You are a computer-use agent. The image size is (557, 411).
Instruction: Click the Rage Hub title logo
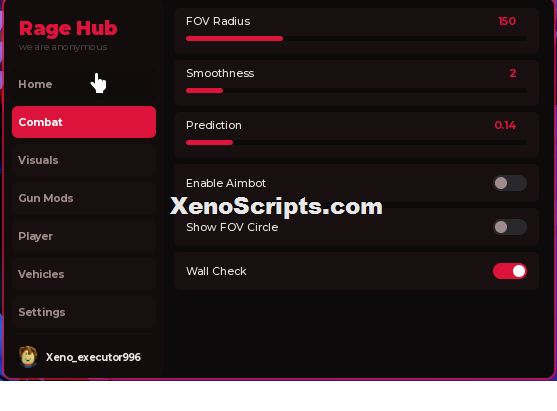click(68, 28)
